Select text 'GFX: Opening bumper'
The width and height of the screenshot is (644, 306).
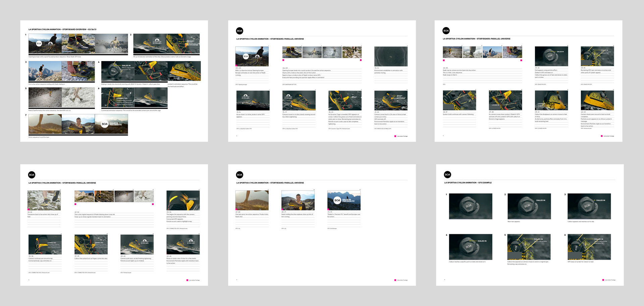241,85
